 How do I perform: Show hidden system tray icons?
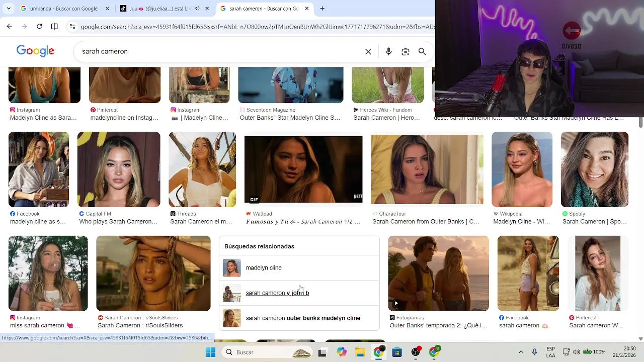pyautogui.click(x=521, y=352)
